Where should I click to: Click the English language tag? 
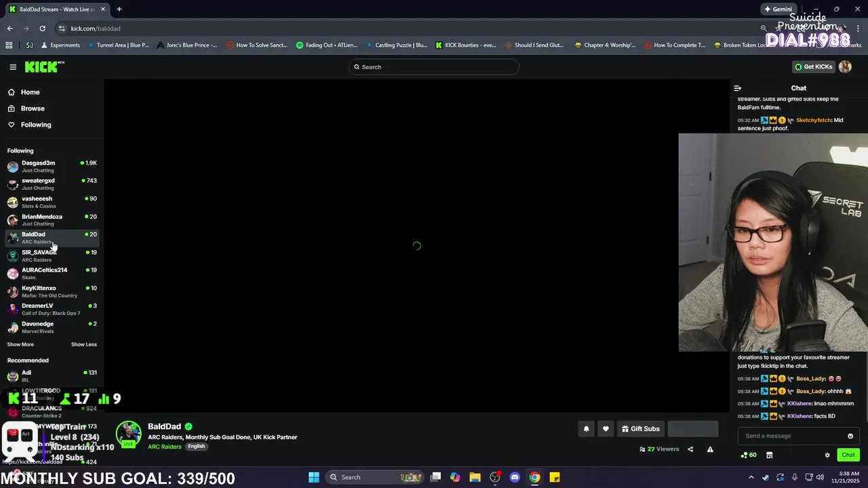(x=197, y=447)
